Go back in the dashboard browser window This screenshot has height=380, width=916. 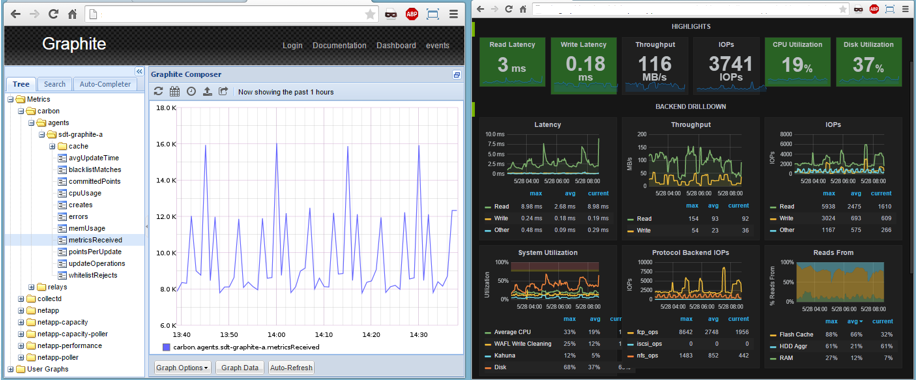[481, 9]
